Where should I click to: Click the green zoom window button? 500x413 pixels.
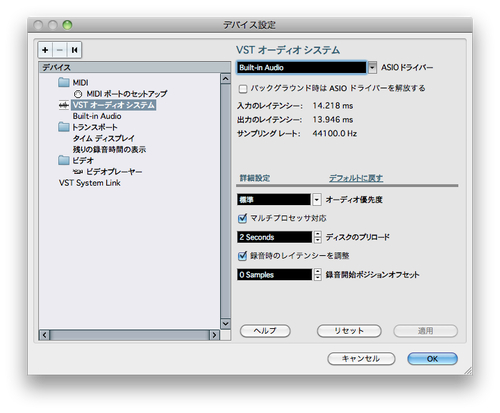click(x=67, y=25)
